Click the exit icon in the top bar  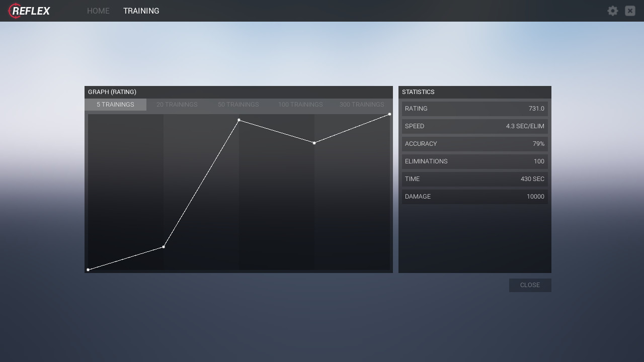[630, 11]
